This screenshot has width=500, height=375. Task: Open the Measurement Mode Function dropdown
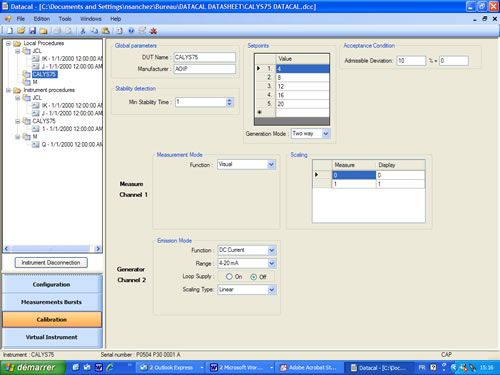[271, 164]
